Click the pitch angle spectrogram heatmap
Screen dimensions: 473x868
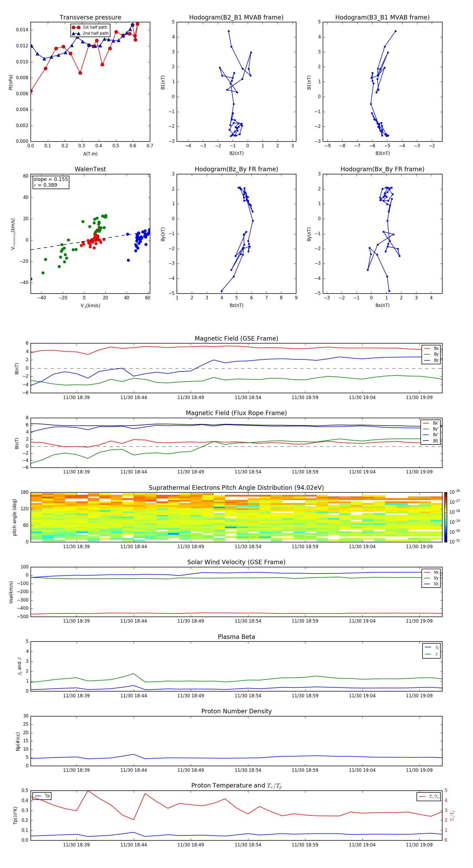click(236, 517)
